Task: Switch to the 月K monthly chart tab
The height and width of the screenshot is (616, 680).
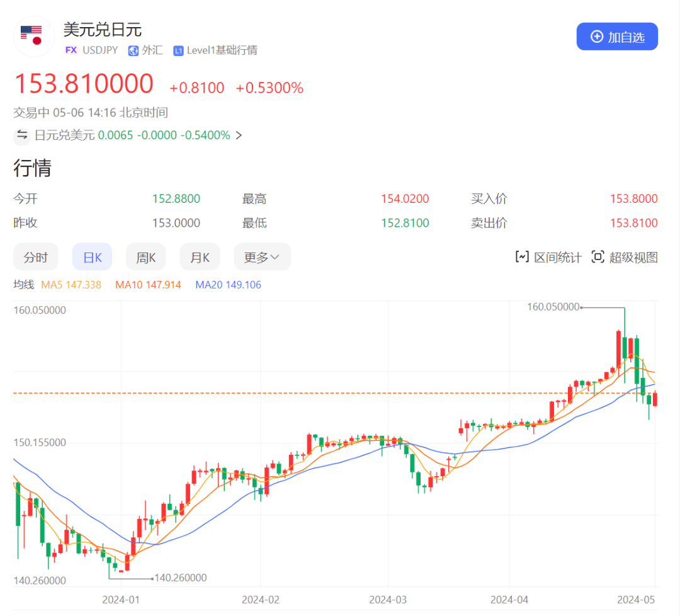Action: [x=200, y=256]
